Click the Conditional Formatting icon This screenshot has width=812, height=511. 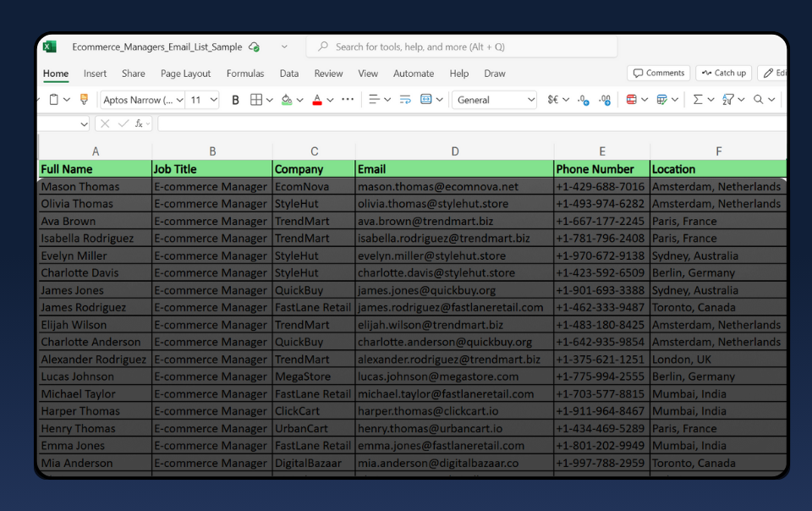tap(631, 99)
